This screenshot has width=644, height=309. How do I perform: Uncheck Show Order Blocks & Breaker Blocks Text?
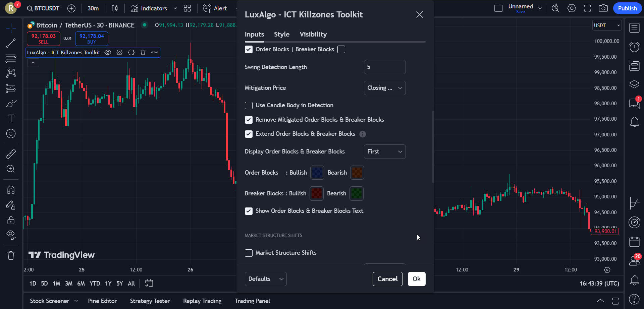click(249, 211)
